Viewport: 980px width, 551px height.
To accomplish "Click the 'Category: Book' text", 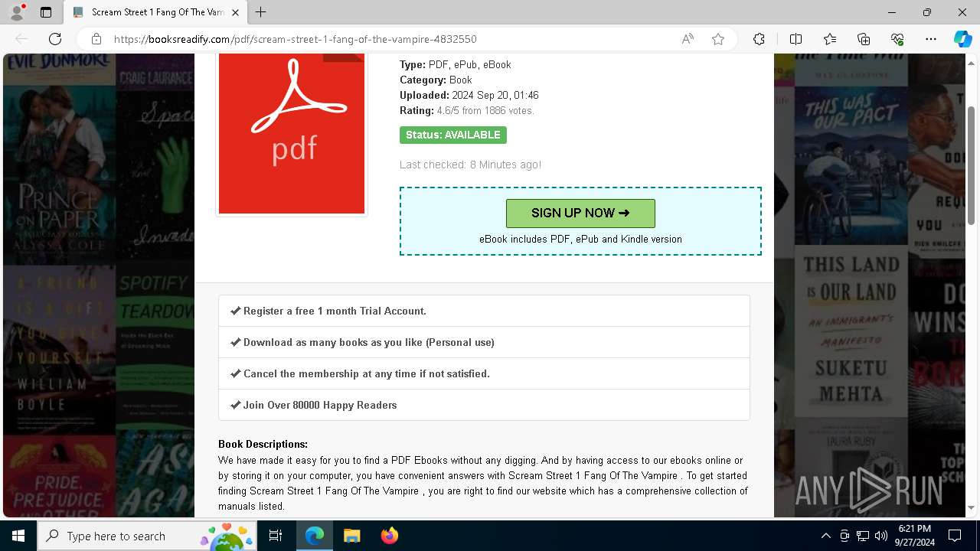I will (x=436, y=80).
